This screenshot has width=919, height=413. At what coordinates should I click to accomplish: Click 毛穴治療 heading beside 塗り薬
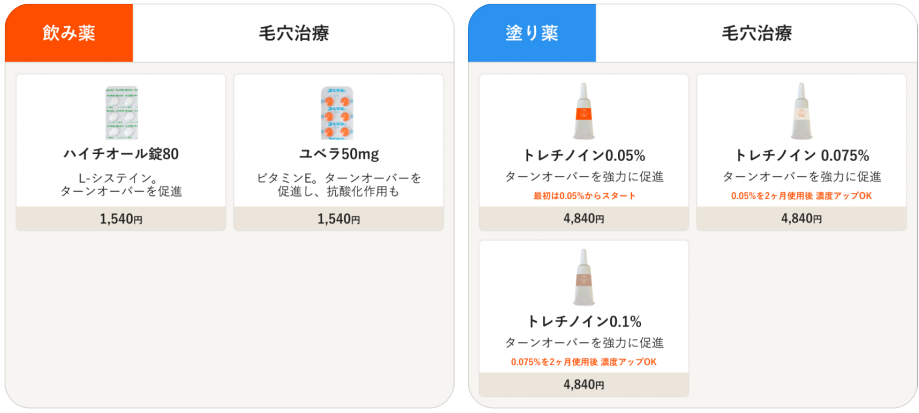tap(757, 33)
